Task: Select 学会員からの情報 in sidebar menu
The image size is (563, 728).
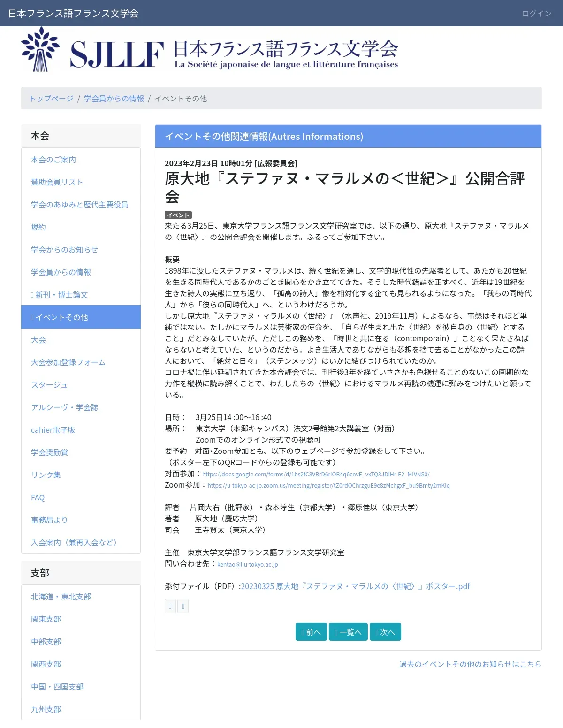Action: tap(81, 272)
